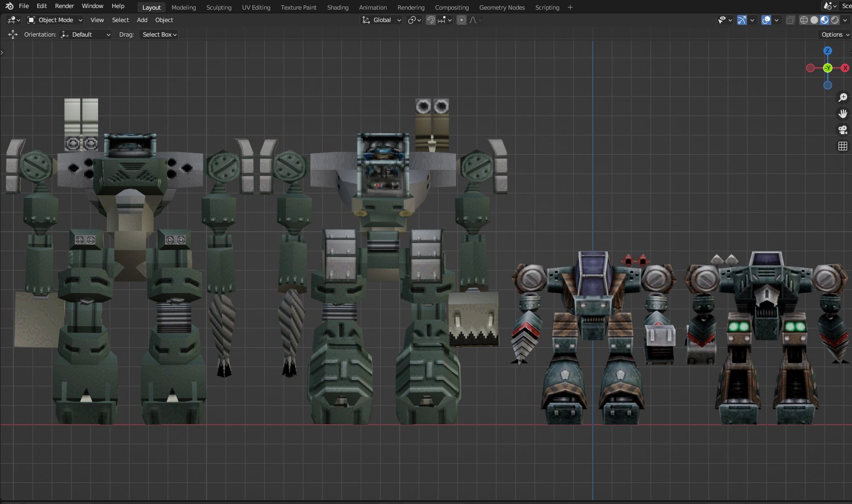Click the negative Z axis gizmo circle

(x=828, y=85)
